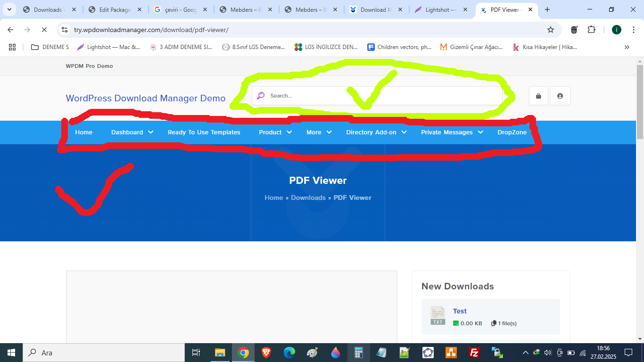
Task: Open the Calculator taskbar icon
Action: tap(359, 353)
